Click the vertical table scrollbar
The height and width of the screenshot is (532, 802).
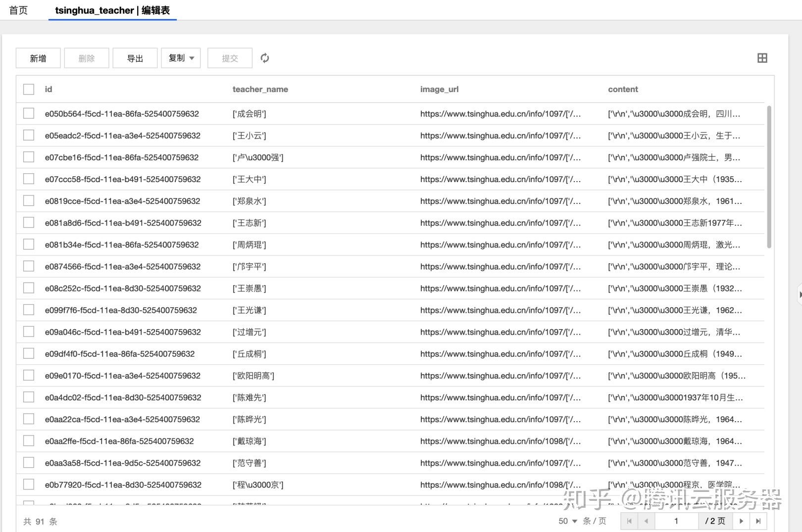pos(769,177)
